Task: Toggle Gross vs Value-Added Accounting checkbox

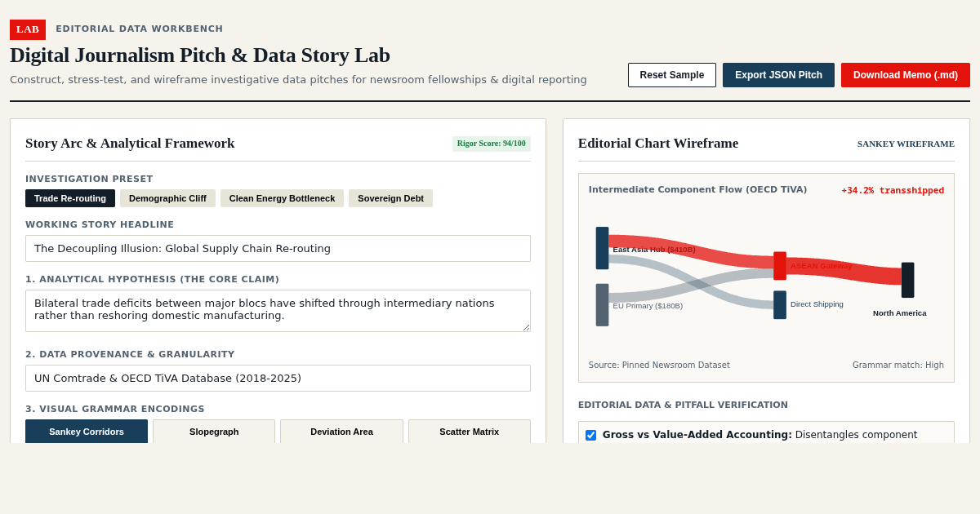Action: click(x=590, y=436)
